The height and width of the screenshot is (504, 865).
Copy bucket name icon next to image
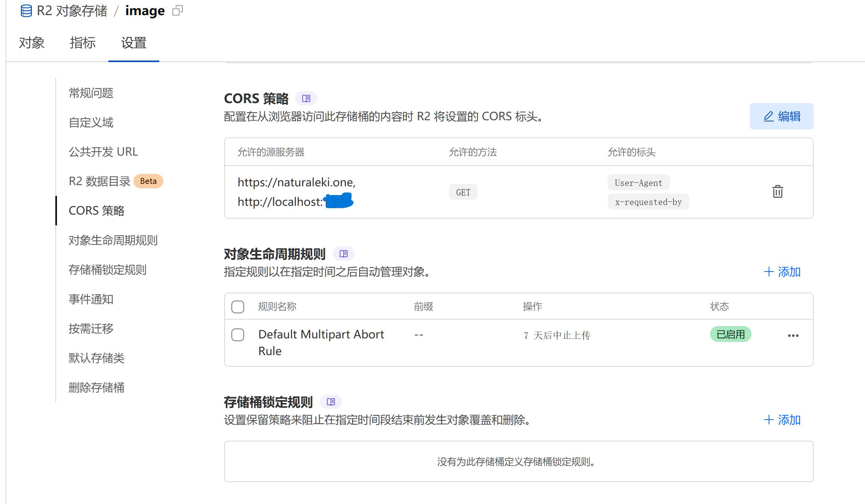click(x=178, y=11)
